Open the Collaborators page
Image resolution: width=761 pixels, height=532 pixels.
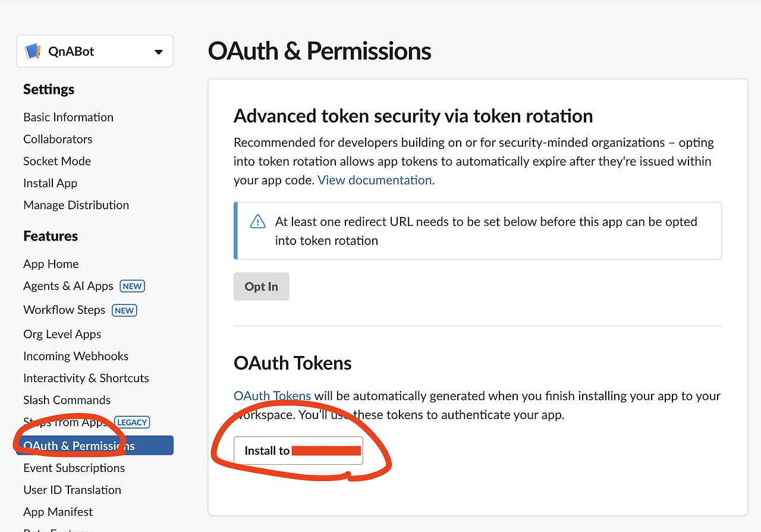(x=58, y=139)
